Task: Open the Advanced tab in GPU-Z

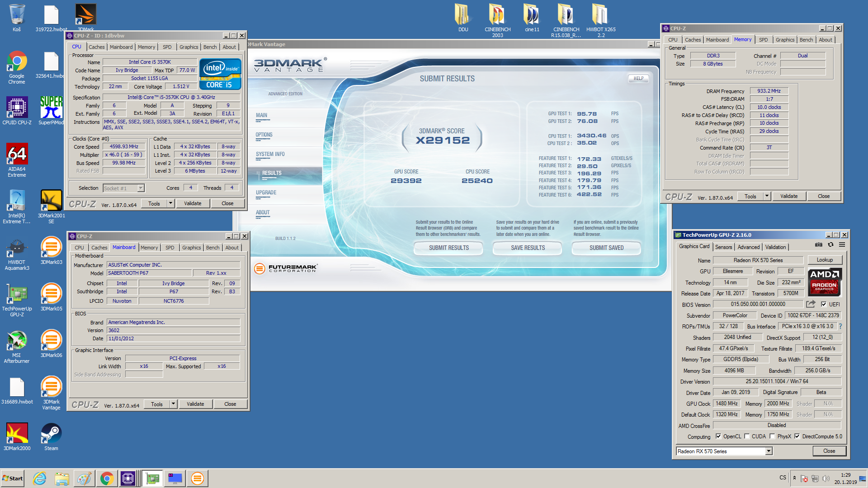Action: point(748,247)
